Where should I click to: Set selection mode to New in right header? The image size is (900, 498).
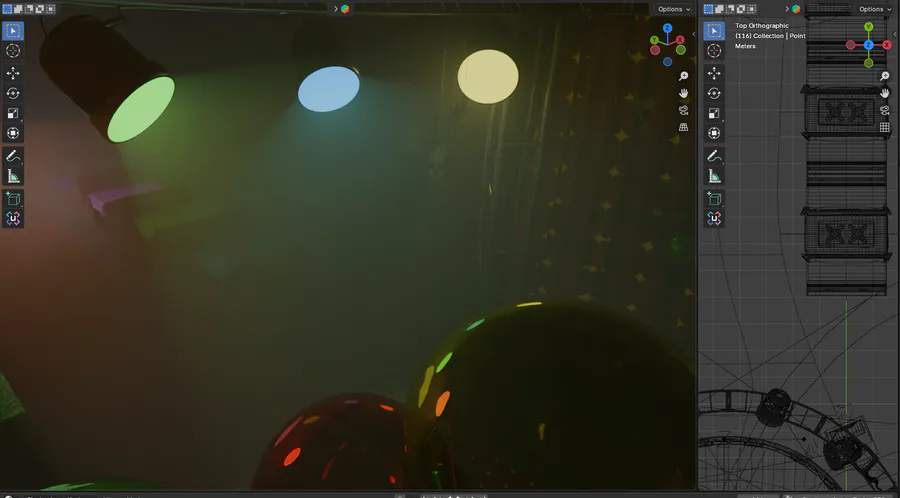[x=708, y=9]
